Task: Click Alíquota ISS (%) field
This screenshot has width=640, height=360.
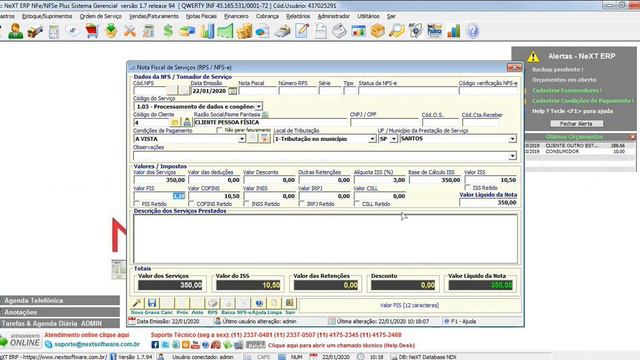Action: click(380, 180)
